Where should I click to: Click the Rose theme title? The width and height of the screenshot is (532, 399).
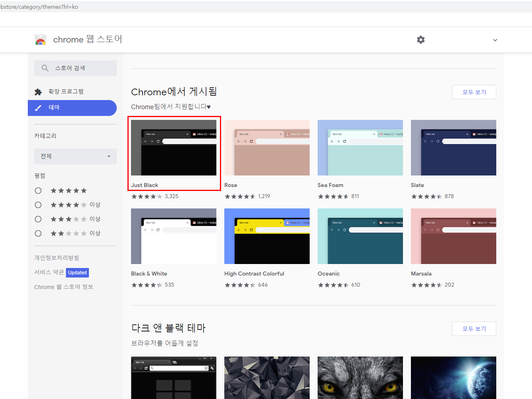(231, 185)
